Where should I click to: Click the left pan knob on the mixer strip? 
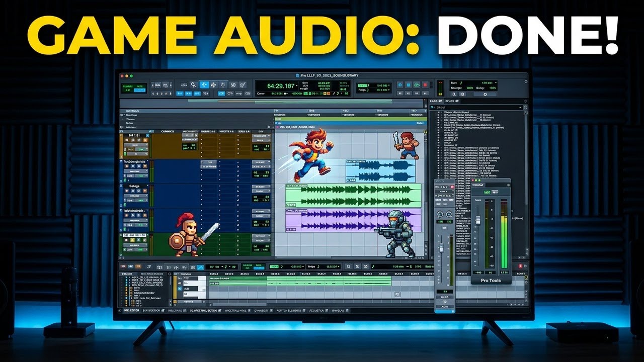coord(439,215)
